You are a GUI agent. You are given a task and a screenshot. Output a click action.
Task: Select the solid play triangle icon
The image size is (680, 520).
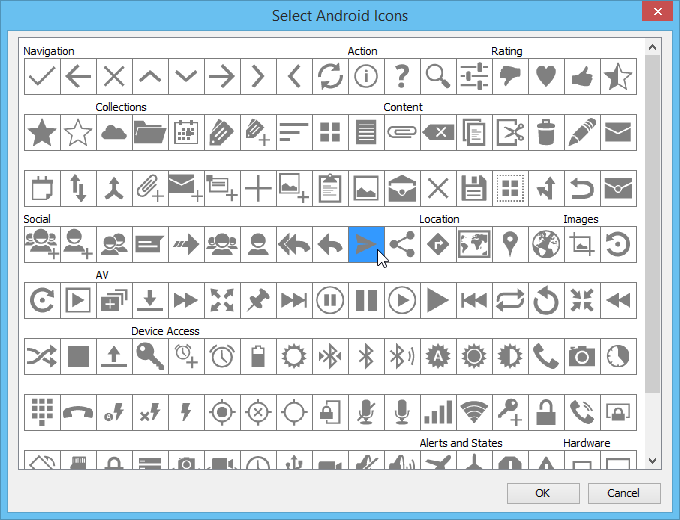click(438, 300)
